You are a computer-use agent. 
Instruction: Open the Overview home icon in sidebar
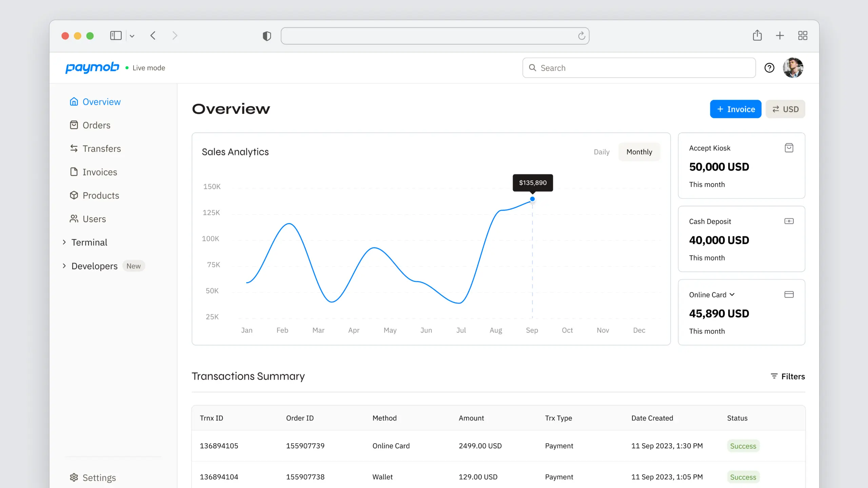coord(74,101)
